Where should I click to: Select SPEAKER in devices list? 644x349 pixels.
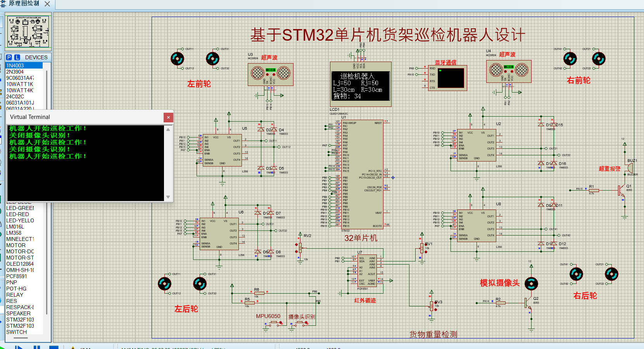coord(24,313)
